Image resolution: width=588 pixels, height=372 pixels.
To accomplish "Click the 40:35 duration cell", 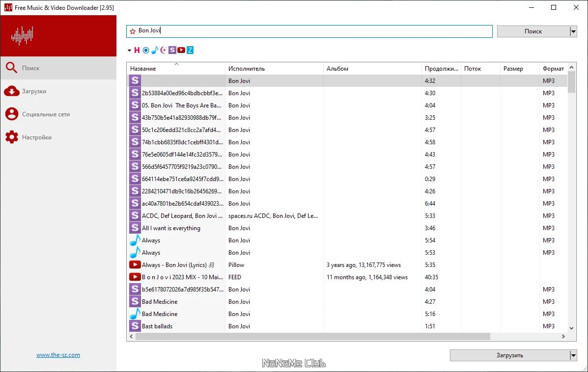I will click(x=432, y=277).
